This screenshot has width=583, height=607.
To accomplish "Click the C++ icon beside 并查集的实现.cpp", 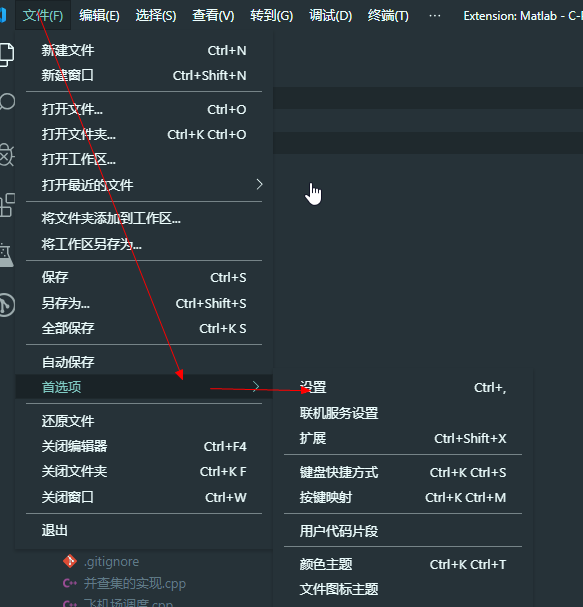I will click(70, 583).
